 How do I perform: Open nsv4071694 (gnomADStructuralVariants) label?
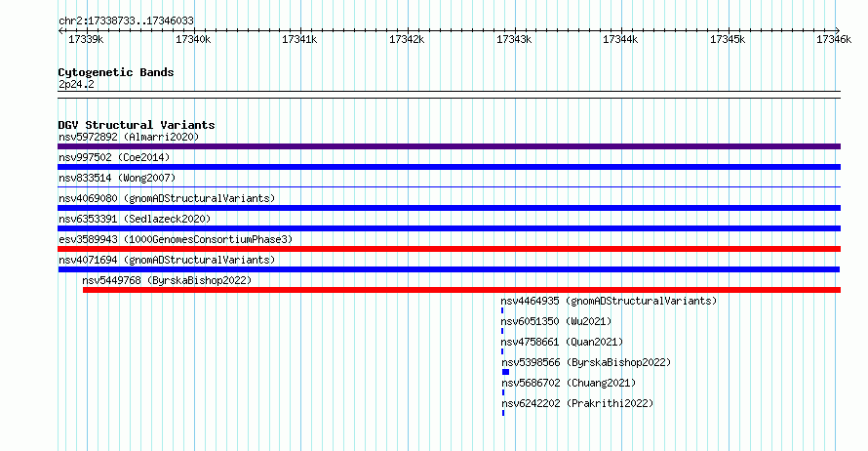tap(167, 260)
